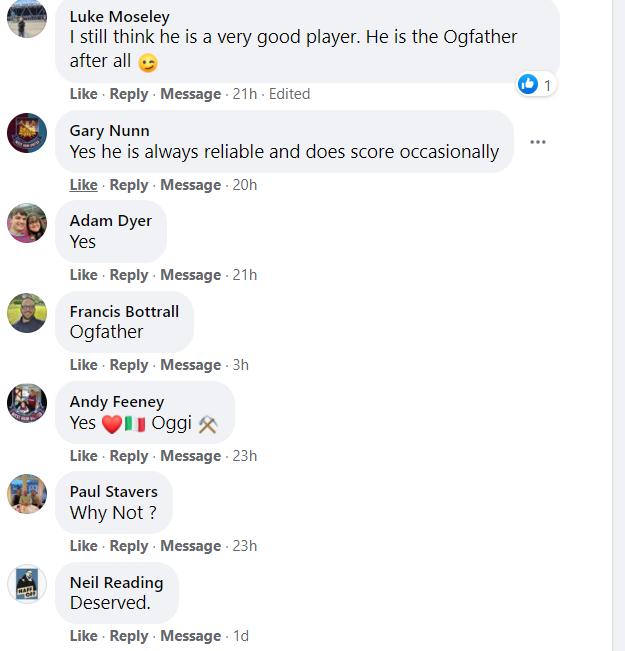View like reaction on Luke Moseley's comment
Screen dimensions: 625x651
(536, 85)
